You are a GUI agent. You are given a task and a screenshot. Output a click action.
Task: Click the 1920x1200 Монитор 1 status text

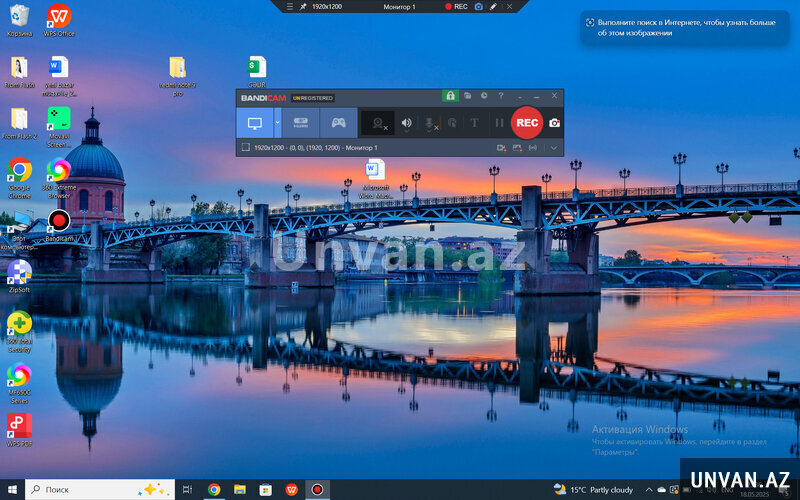click(x=316, y=147)
